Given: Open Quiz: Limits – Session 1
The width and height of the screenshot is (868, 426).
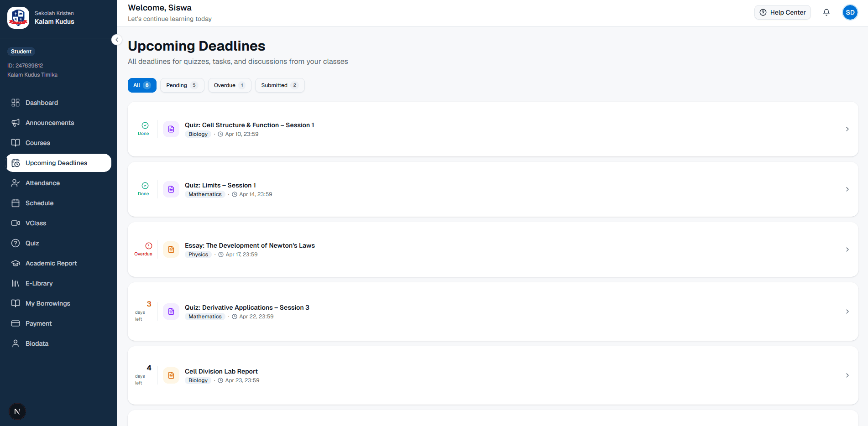Looking at the screenshot, I should click(220, 185).
